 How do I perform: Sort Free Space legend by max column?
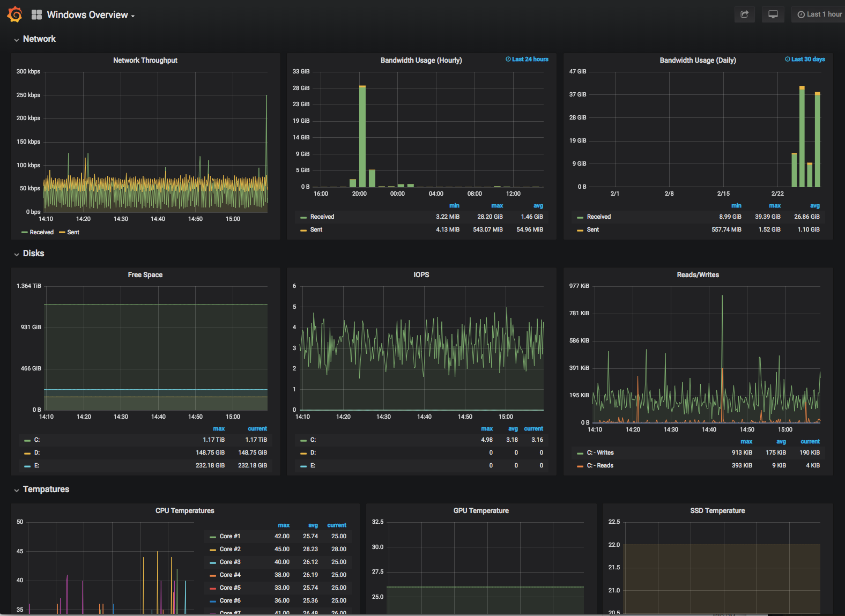pyautogui.click(x=219, y=429)
